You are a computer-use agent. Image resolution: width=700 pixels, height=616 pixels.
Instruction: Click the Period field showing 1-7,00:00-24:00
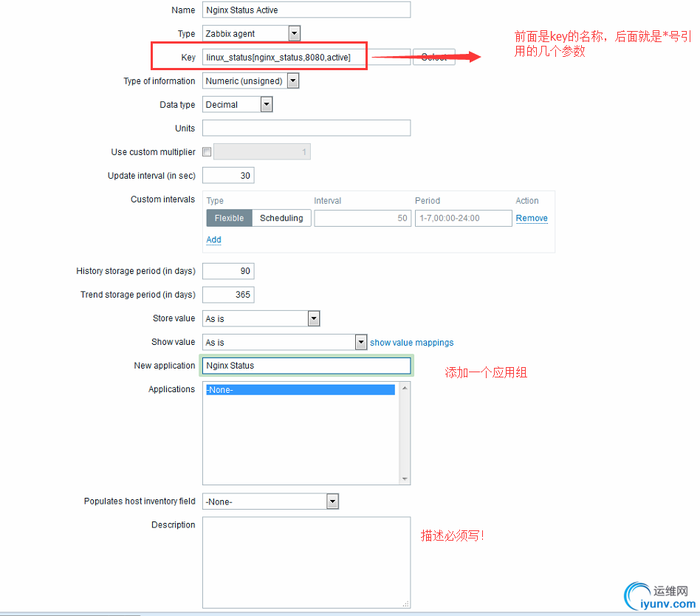point(464,218)
